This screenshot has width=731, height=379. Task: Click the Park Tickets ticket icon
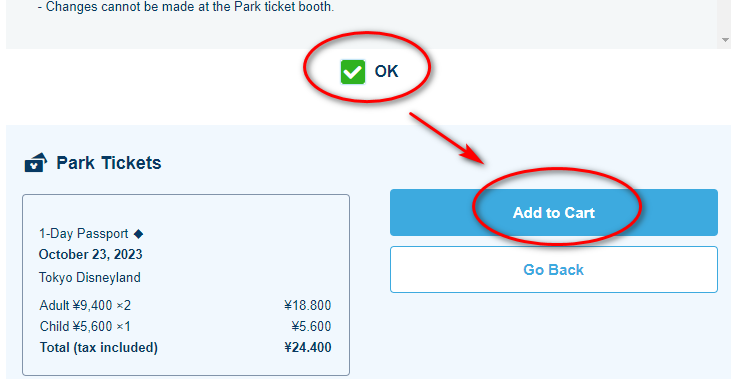(35, 163)
